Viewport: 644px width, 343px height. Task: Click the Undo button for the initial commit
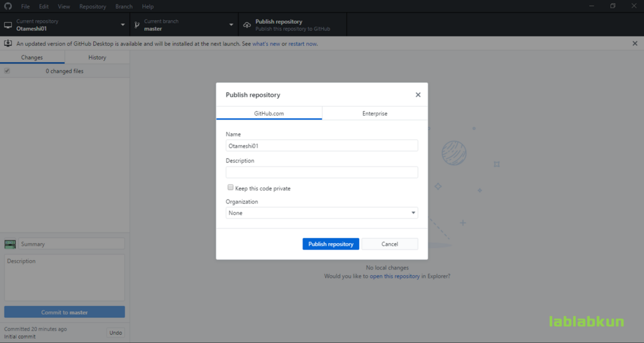pos(116,333)
